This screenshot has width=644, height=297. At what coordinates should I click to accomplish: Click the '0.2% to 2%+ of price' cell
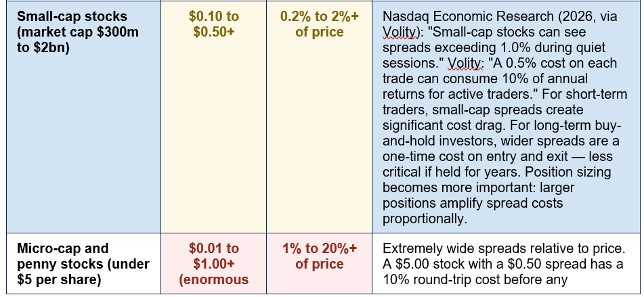click(x=319, y=24)
